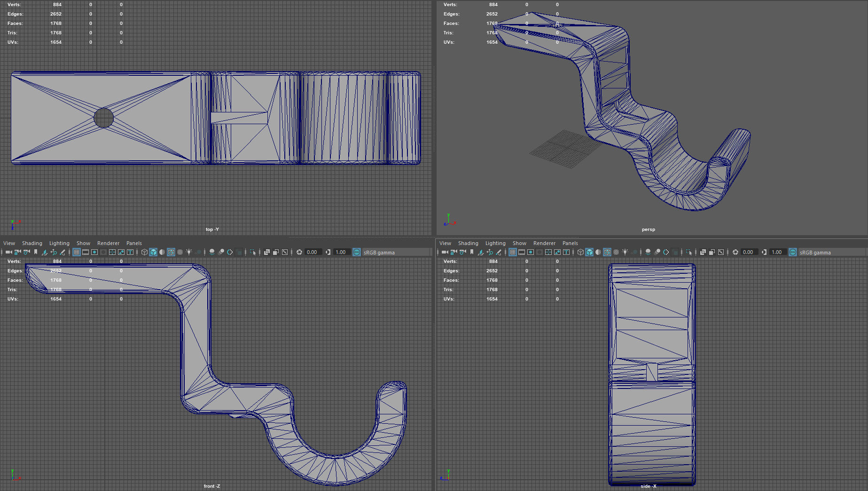Click Bookmarks icon in front panel toolbar
Viewport: 868px width, 491px height.
click(x=36, y=252)
